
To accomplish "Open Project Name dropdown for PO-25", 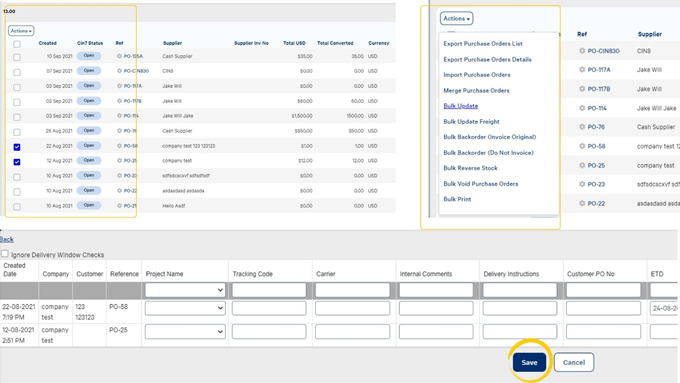I will [185, 331].
